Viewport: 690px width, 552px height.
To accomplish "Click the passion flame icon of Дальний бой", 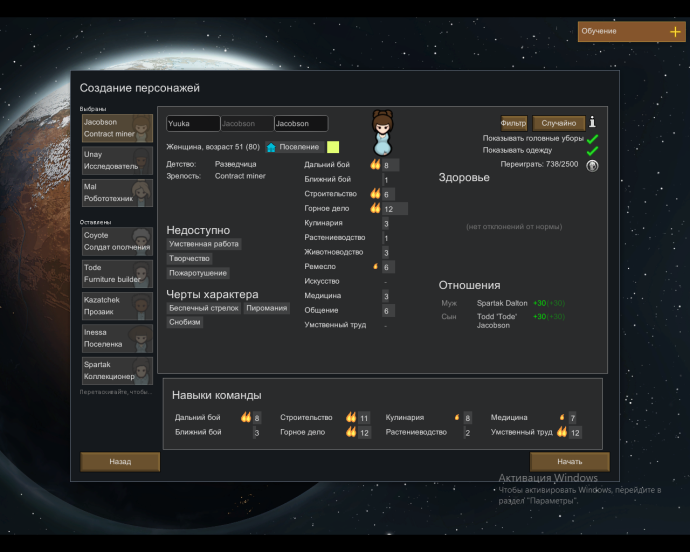I will pos(375,165).
